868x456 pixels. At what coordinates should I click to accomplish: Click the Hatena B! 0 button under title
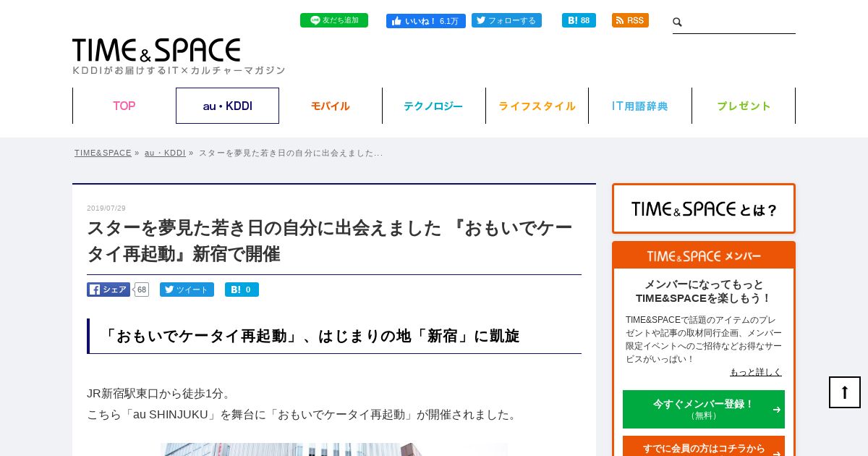tap(242, 290)
